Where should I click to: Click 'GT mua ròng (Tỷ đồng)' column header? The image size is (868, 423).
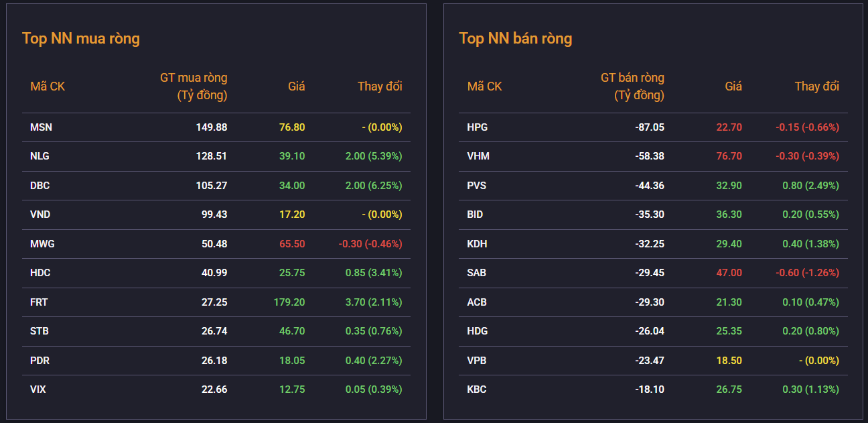pos(194,86)
